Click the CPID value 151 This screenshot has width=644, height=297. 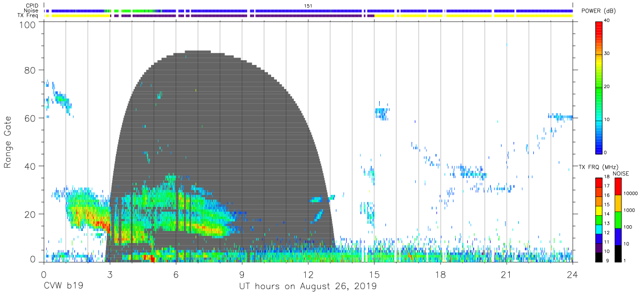[308, 5]
